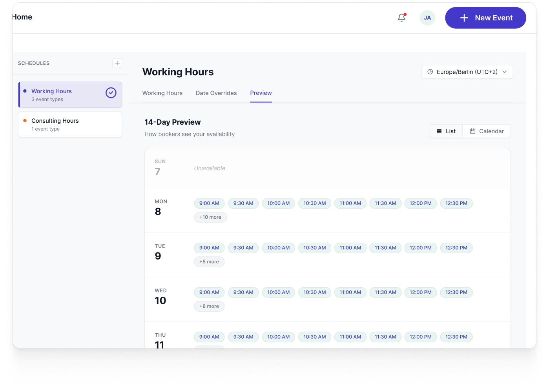
Task: Select Monday 10:30 AM slot
Action: (315, 203)
